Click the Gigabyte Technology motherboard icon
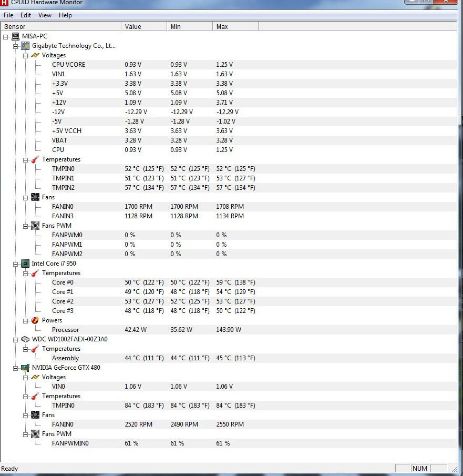 [25, 46]
